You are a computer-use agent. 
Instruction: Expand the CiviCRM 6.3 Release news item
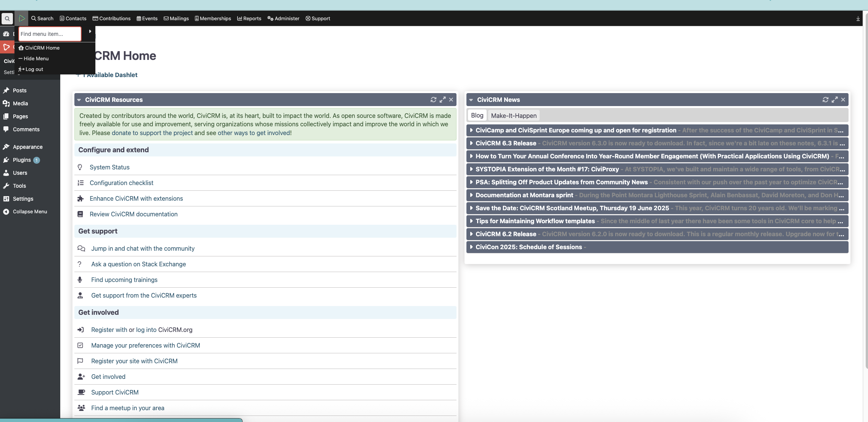pos(657,143)
